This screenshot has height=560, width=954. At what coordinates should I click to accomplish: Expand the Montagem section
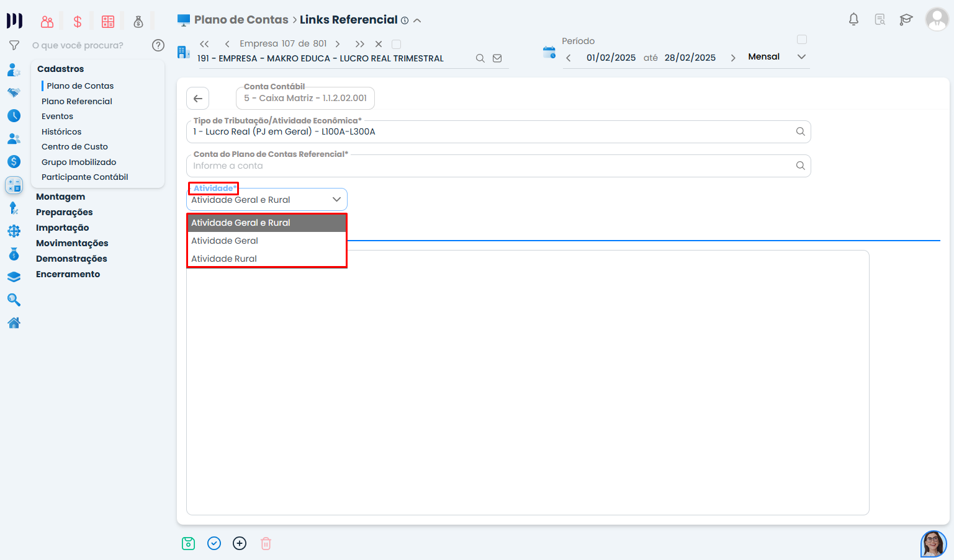click(61, 197)
